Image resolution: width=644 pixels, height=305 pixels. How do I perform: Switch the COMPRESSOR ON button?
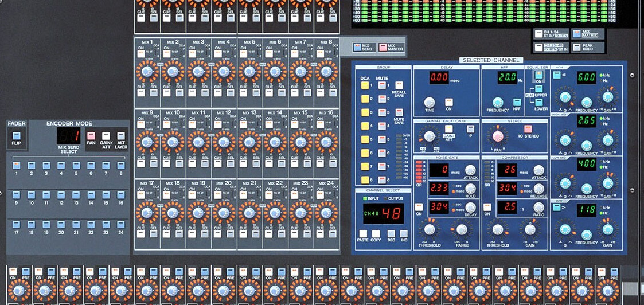487,208
